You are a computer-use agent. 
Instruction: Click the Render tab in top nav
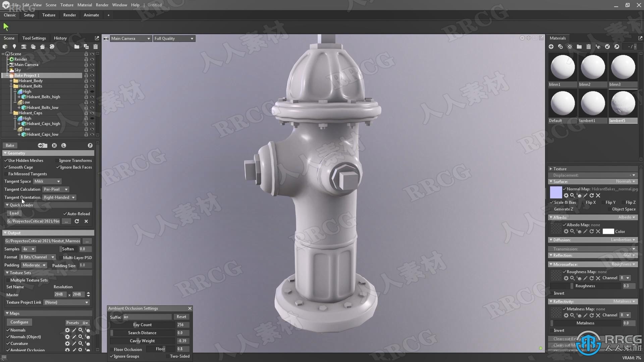point(69,15)
